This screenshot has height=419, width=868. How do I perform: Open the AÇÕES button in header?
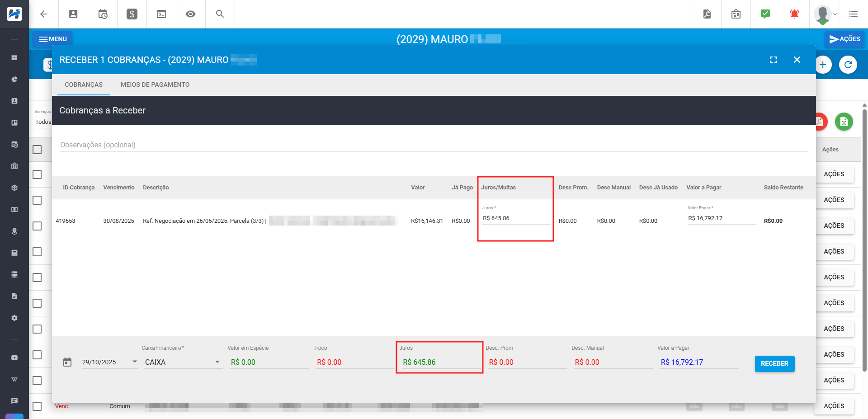click(844, 39)
